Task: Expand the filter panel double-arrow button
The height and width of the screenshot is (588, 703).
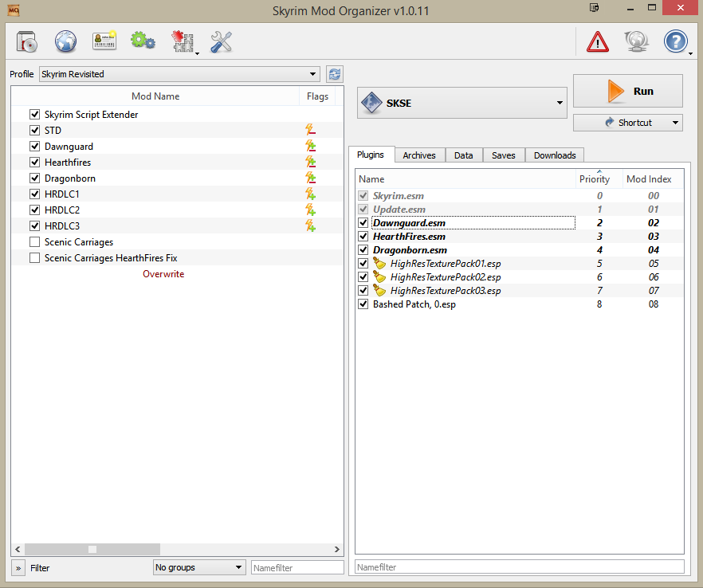Action: click(x=18, y=568)
